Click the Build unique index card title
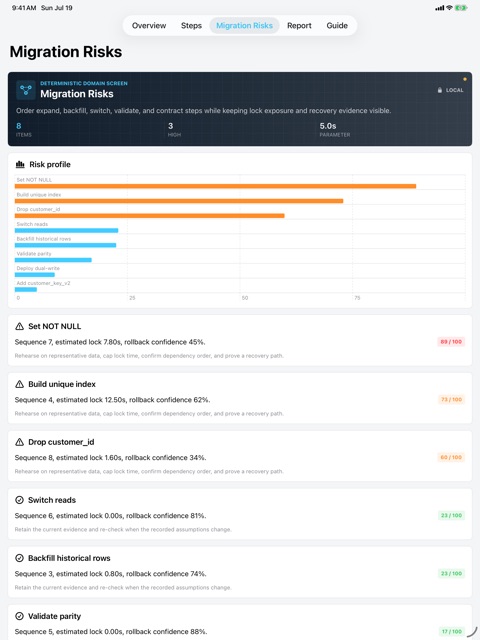 click(62, 384)
